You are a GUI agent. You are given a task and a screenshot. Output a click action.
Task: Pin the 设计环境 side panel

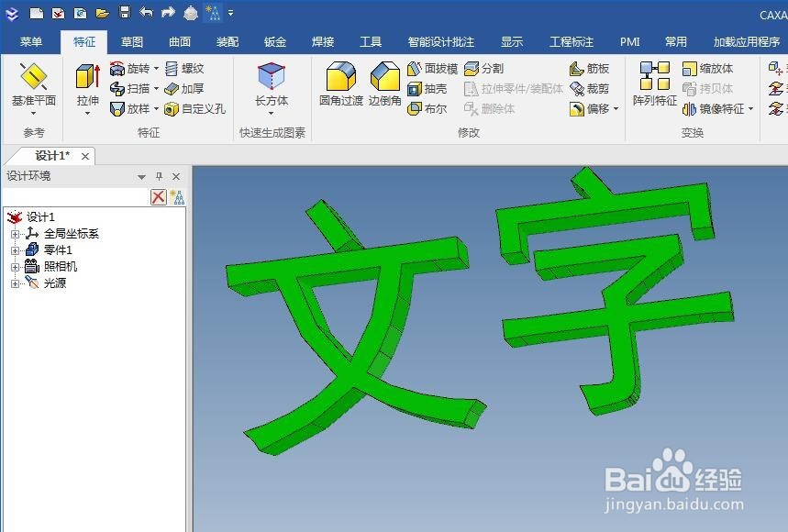[x=159, y=177]
